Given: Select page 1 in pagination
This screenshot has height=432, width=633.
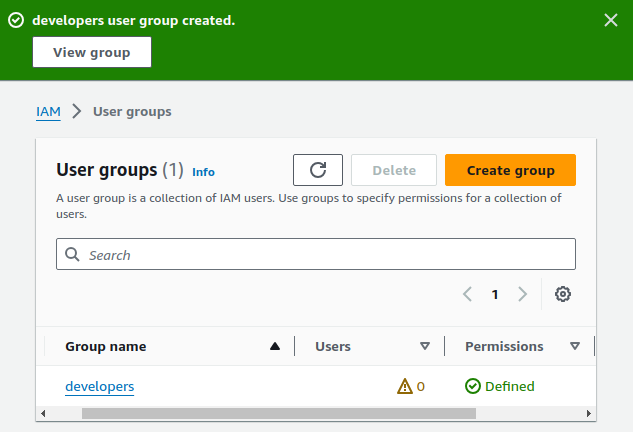Looking at the screenshot, I should tap(494, 294).
